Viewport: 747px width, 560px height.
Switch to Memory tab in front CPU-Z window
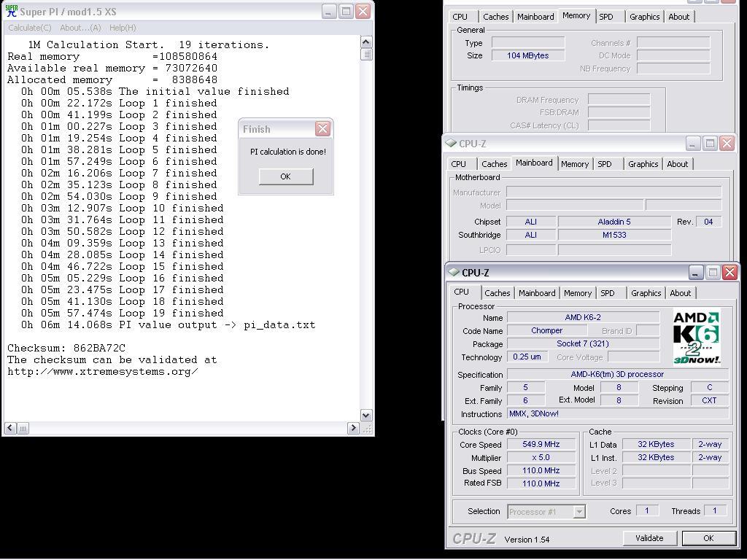click(x=578, y=293)
